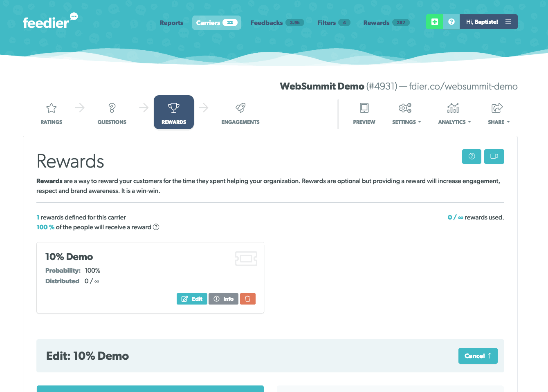
Task: Open Rewards help button in panel
Action: pyautogui.click(x=472, y=157)
